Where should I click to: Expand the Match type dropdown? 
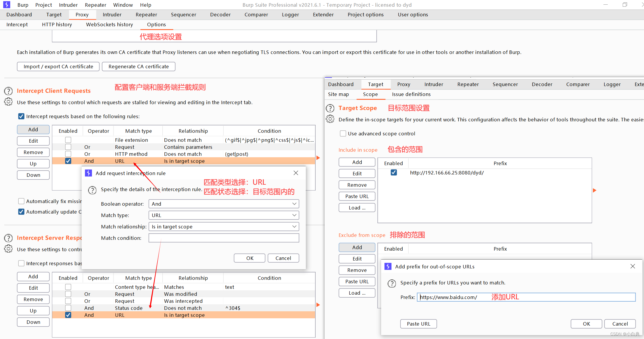tap(224, 215)
